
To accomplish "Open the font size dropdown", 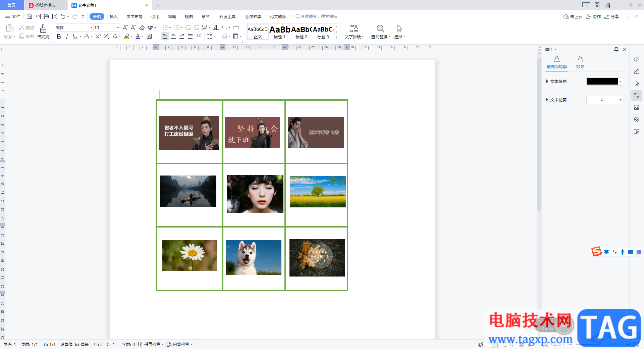I will [118, 28].
